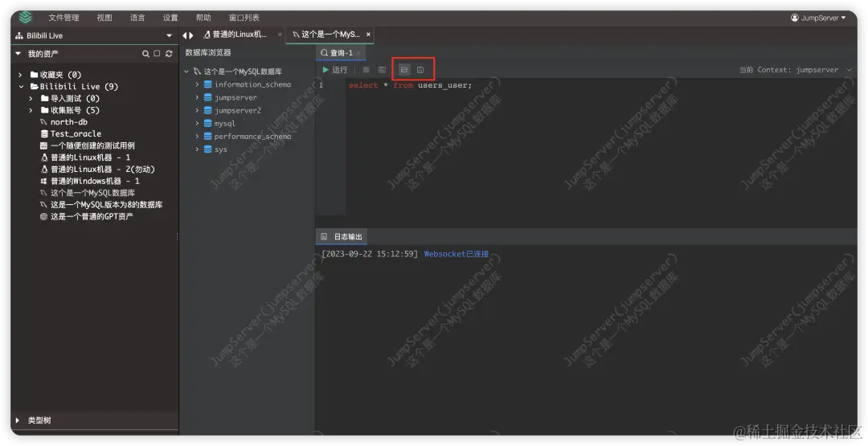Expand the 类型树 panel

(x=18, y=420)
